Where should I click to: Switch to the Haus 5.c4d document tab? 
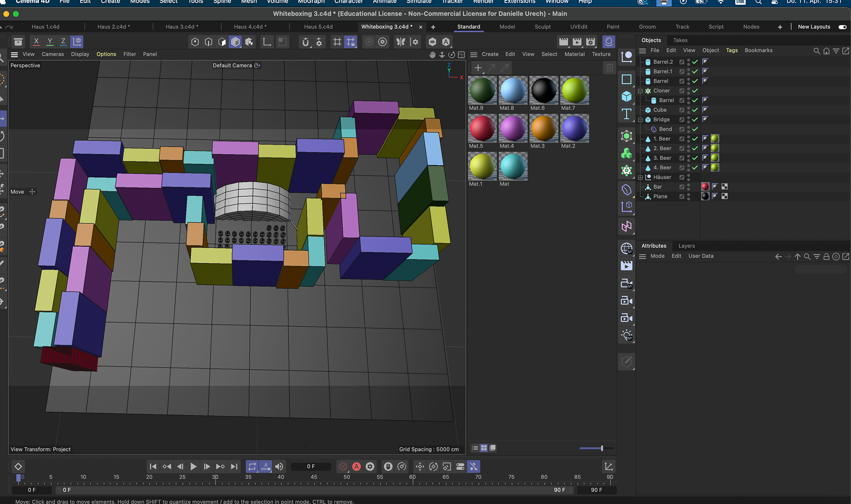coord(318,27)
